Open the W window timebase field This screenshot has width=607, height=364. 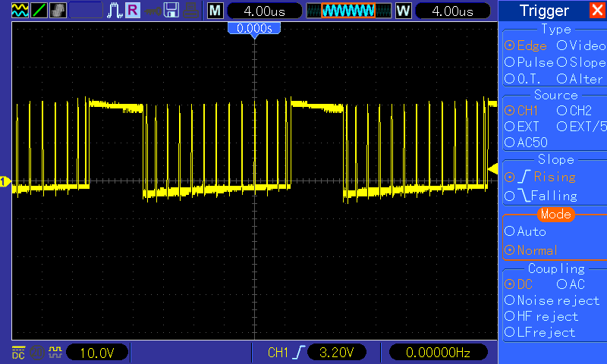pyautogui.click(x=452, y=11)
